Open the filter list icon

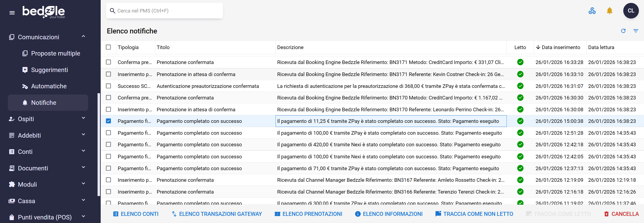(x=636, y=31)
